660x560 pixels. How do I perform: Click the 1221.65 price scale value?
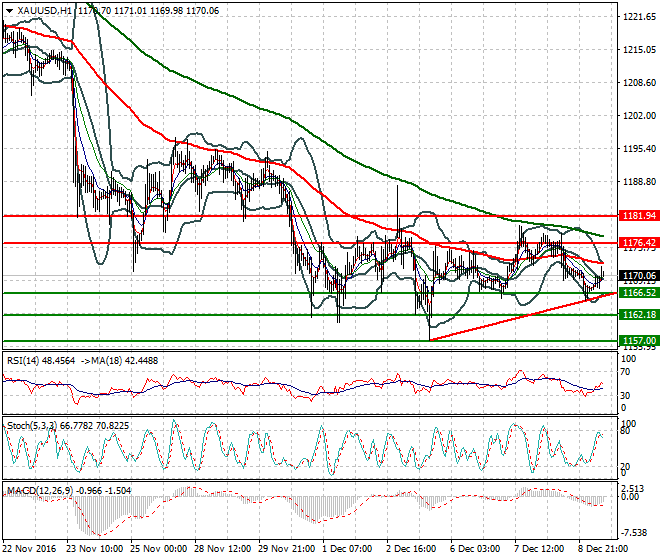[639, 17]
